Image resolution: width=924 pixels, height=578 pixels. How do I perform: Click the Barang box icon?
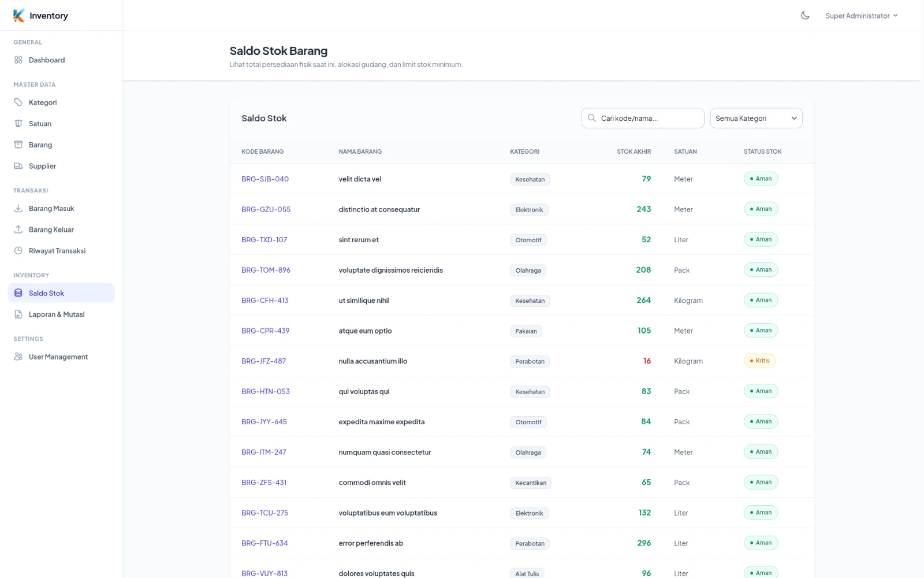click(18, 145)
